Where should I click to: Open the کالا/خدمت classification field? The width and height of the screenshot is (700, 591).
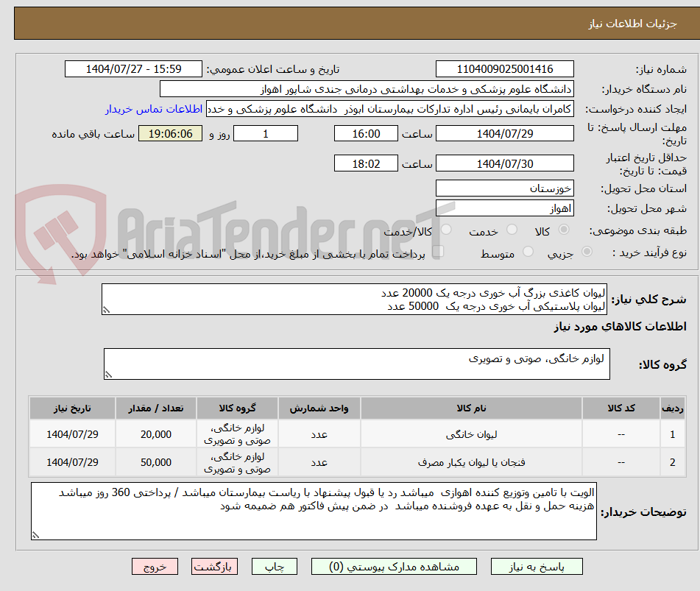coord(445,229)
